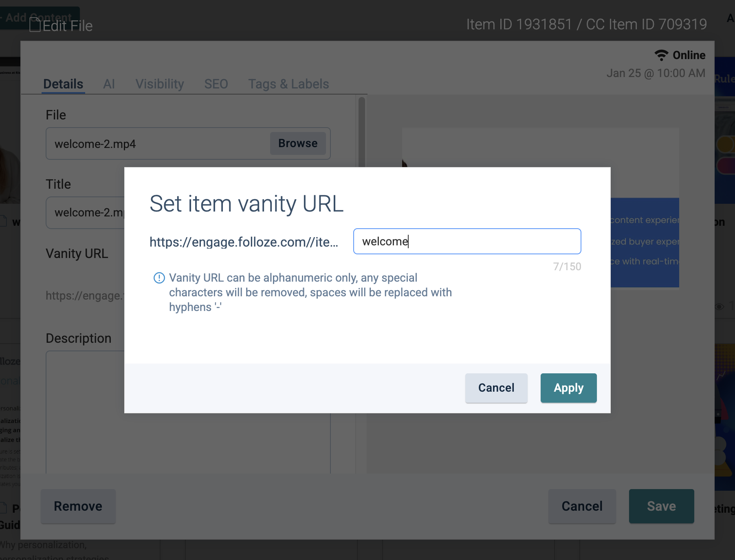Screen dimensions: 735x560
Task: Cancel the Set item vanity URL dialog
Action: pyautogui.click(x=496, y=388)
